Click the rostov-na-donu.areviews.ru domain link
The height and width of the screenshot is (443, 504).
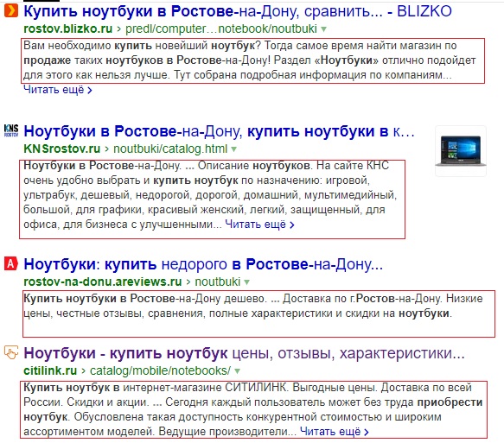click(103, 282)
